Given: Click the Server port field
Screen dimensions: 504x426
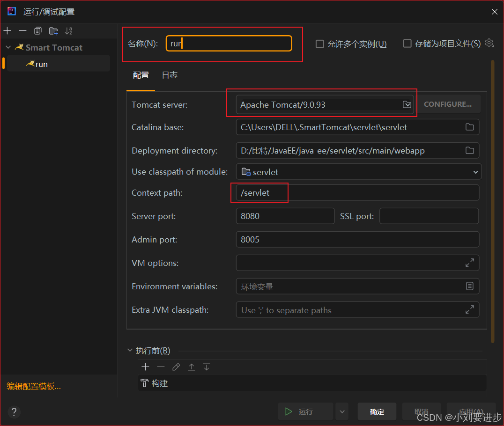Looking at the screenshot, I should (x=285, y=216).
